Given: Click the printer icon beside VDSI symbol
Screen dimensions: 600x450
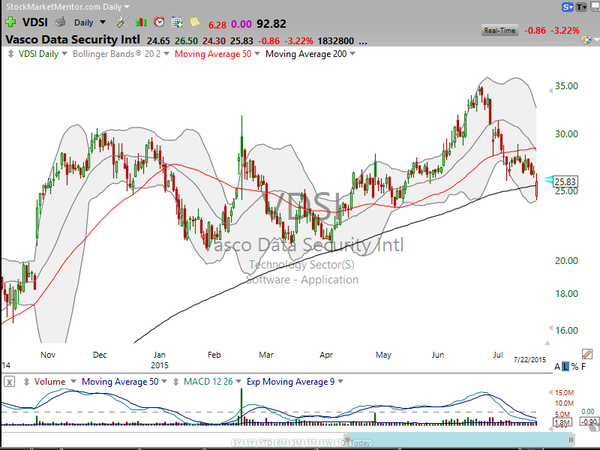Looking at the screenshot, I should [x=60, y=23].
